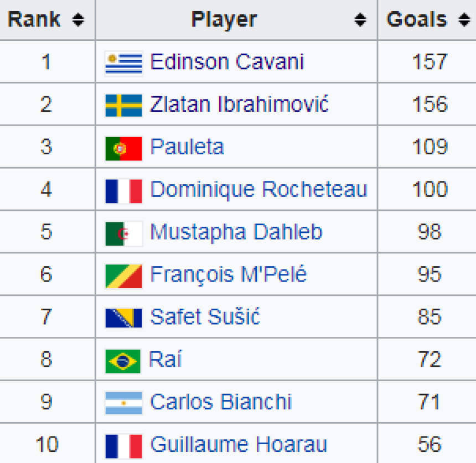Open Safet Sušić player page
Viewport: 476px width, 463px height.
click(x=205, y=317)
